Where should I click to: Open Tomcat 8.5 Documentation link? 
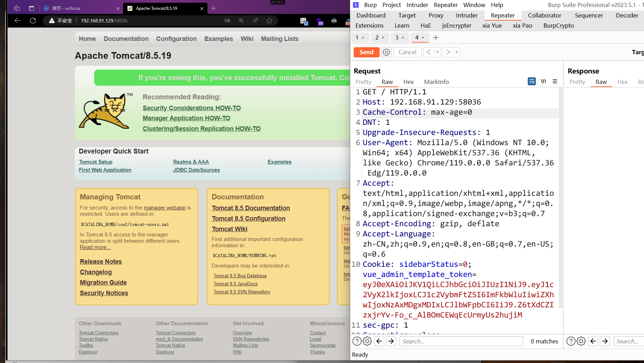click(x=251, y=208)
